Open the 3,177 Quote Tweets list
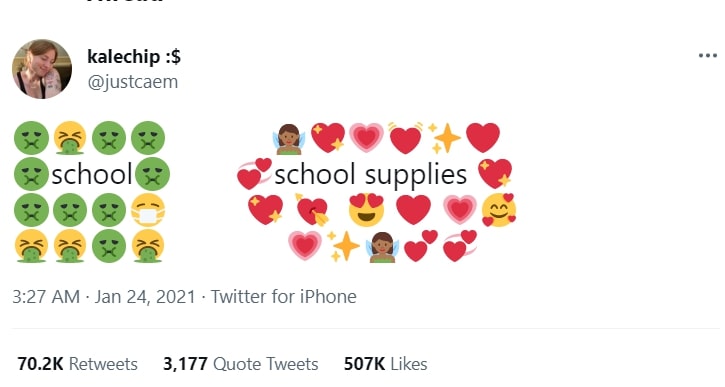The image size is (725, 387). [x=240, y=364]
